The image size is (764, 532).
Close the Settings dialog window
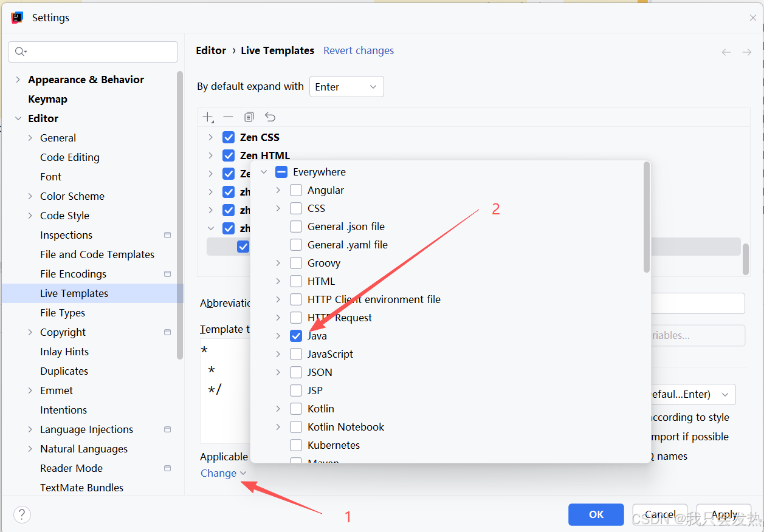753,18
